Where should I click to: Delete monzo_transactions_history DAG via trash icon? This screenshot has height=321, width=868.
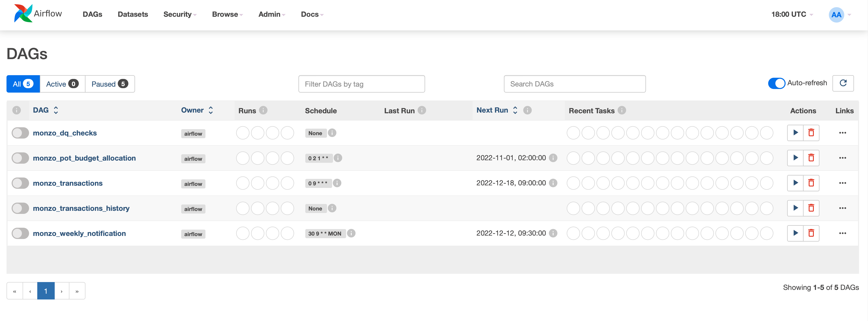(x=811, y=208)
